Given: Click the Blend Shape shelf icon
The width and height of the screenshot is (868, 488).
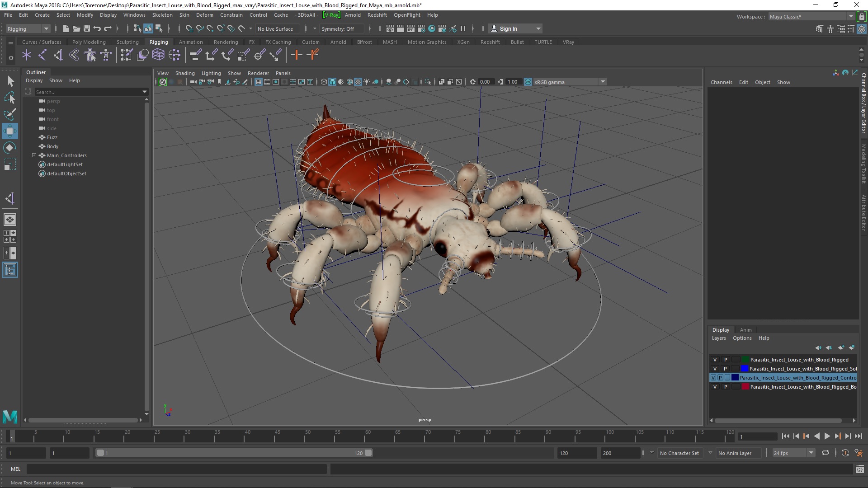Looking at the screenshot, I should pos(142,55).
